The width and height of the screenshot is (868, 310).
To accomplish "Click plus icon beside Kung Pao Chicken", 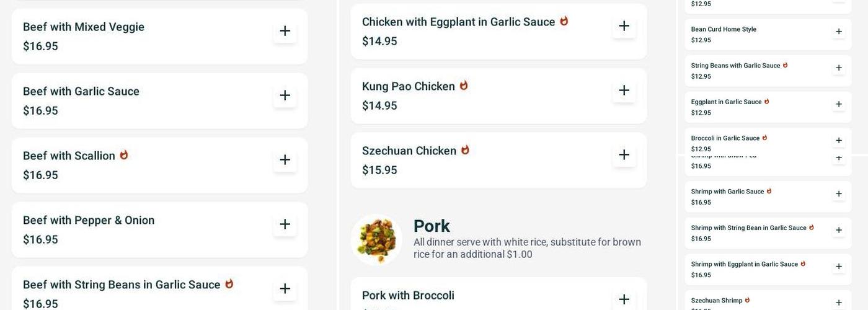I will coord(624,91).
